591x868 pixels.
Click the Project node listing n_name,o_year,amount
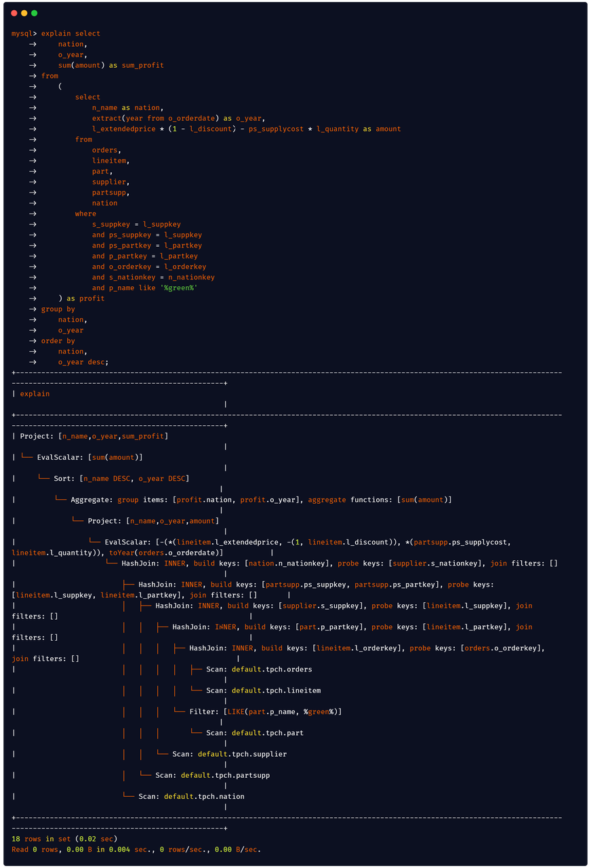coord(153,521)
